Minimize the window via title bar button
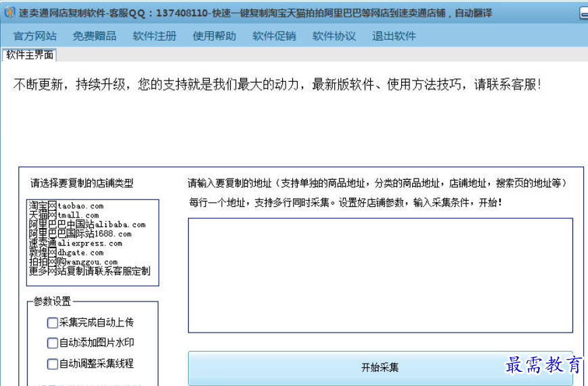This screenshot has height=386, width=588. click(583, 14)
